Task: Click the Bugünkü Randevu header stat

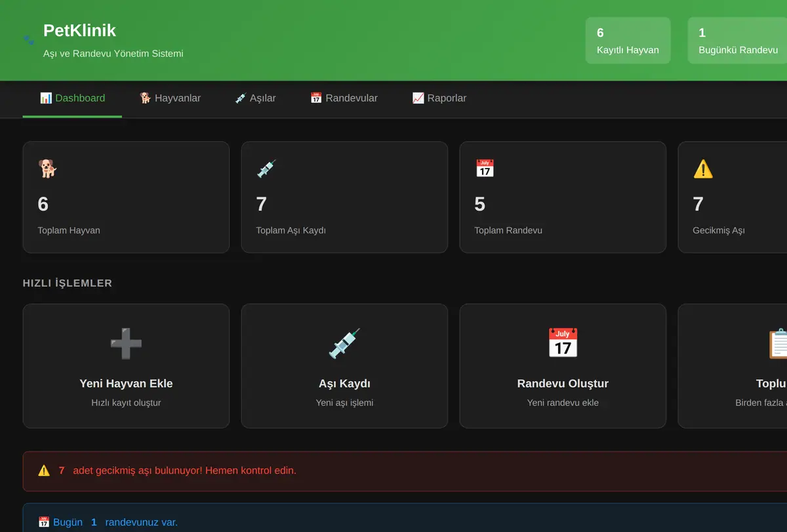Action: pos(738,41)
